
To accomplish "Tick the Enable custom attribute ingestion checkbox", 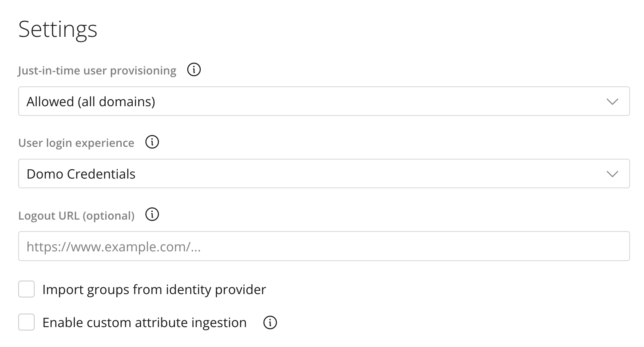I will pyautogui.click(x=26, y=322).
